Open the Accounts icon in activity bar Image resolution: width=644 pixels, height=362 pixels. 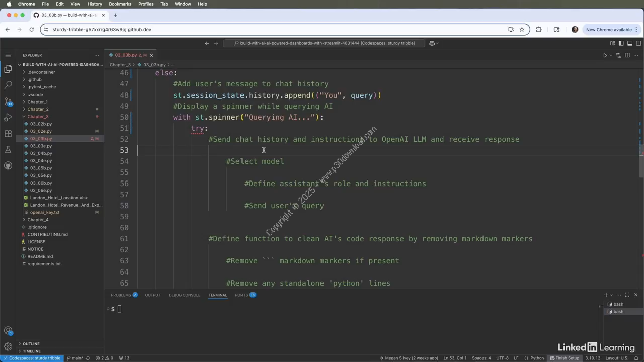[x=8, y=331]
